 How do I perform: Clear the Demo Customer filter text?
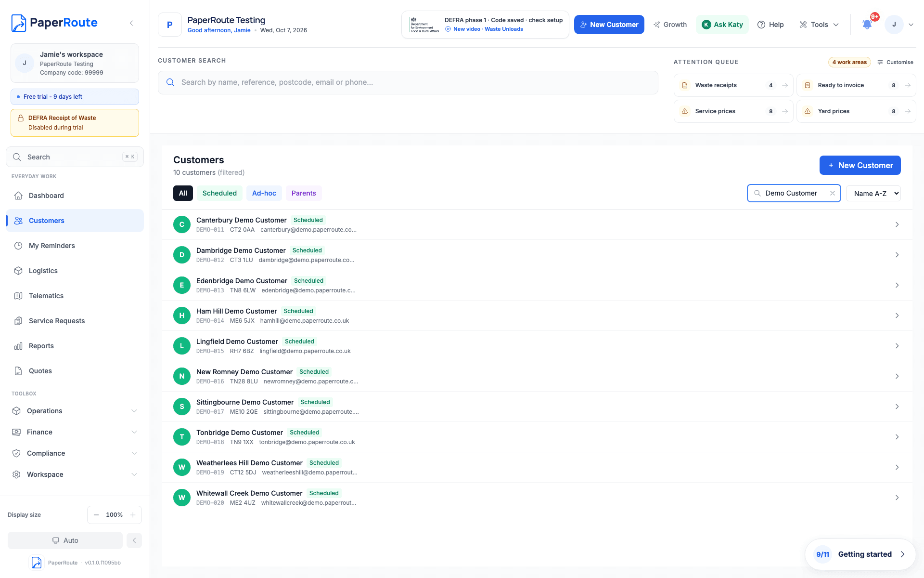pos(833,193)
